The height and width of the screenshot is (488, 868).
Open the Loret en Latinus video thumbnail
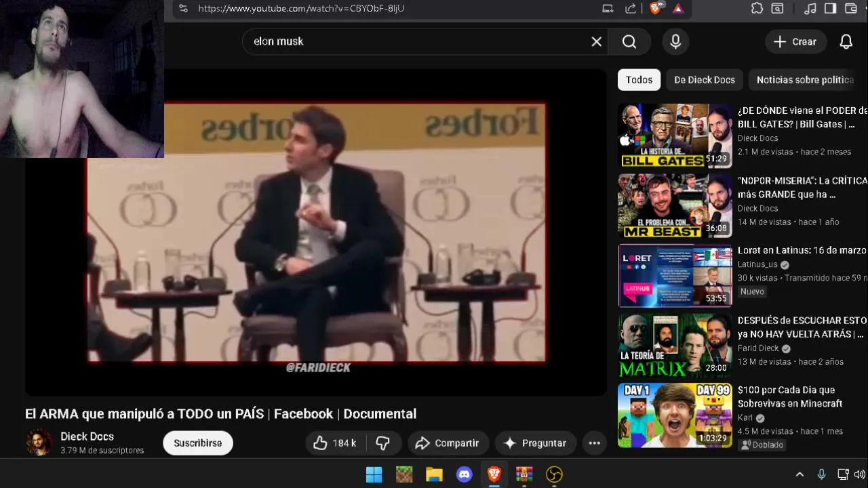click(675, 276)
